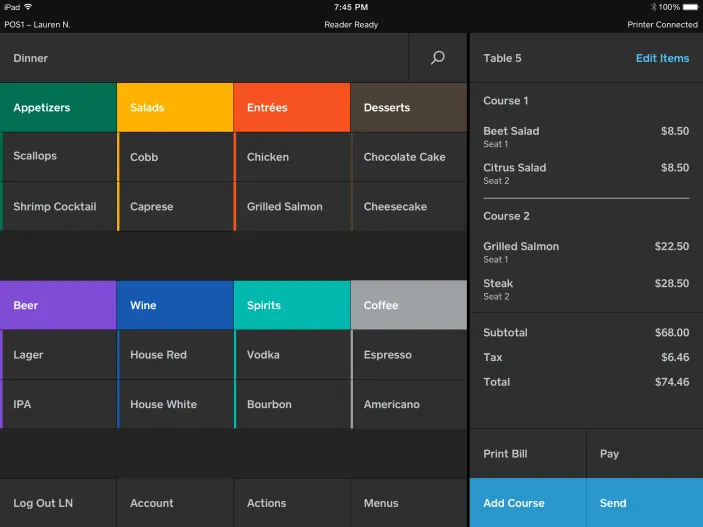Open the Menus option in bottom bar
The height and width of the screenshot is (527, 703).
pyautogui.click(x=409, y=503)
